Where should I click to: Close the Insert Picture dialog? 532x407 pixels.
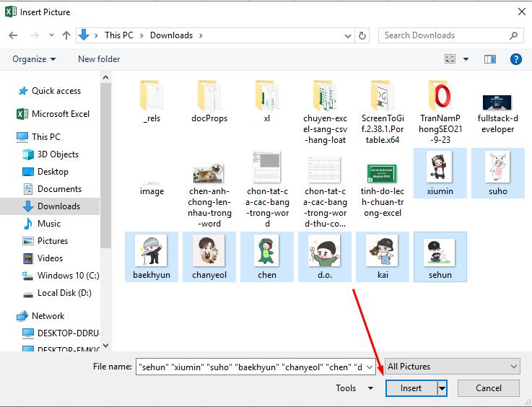(x=521, y=12)
